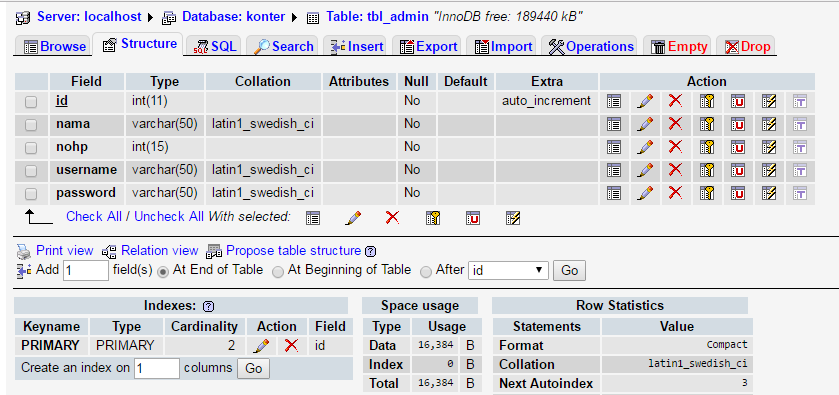Unique icon in username row
Viewport: 839px width, 395px height.
(738, 170)
